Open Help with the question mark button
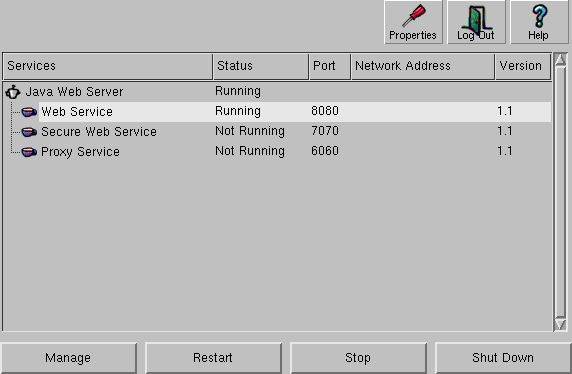This screenshot has width=572, height=374. tap(539, 22)
